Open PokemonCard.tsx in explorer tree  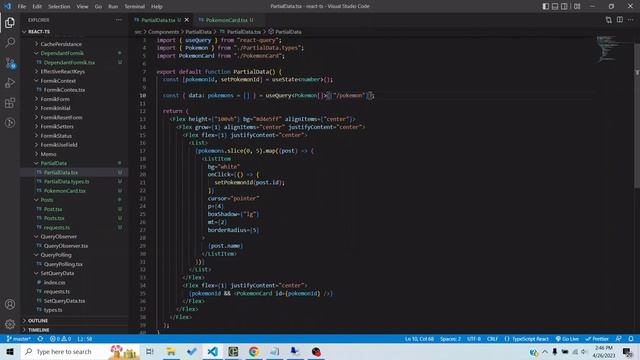[x=64, y=191]
